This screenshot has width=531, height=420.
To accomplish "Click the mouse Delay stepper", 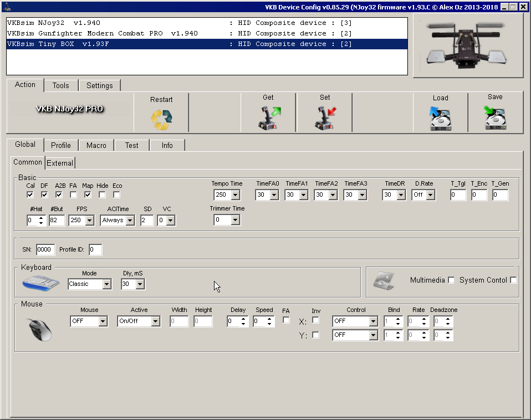I will pos(243,321).
